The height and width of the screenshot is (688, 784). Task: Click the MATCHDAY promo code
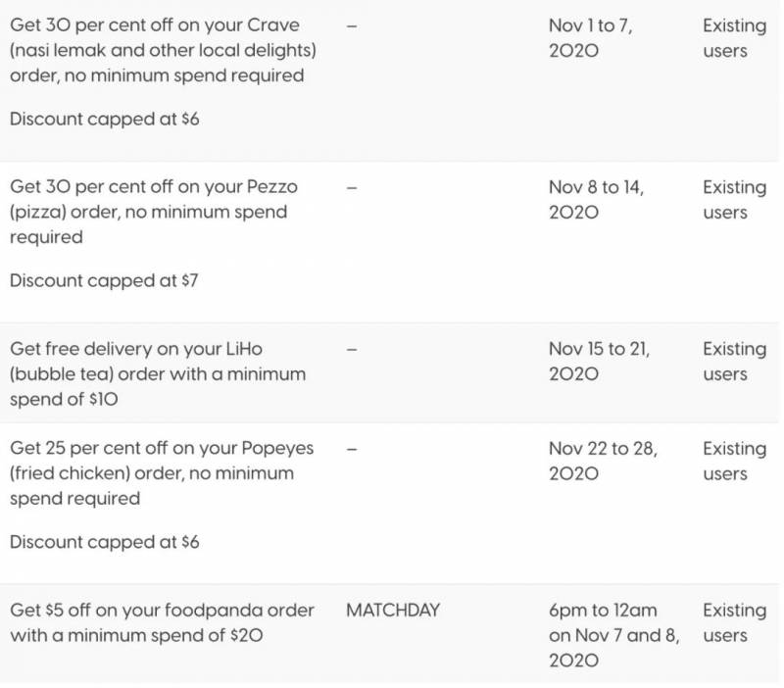[393, 611]
